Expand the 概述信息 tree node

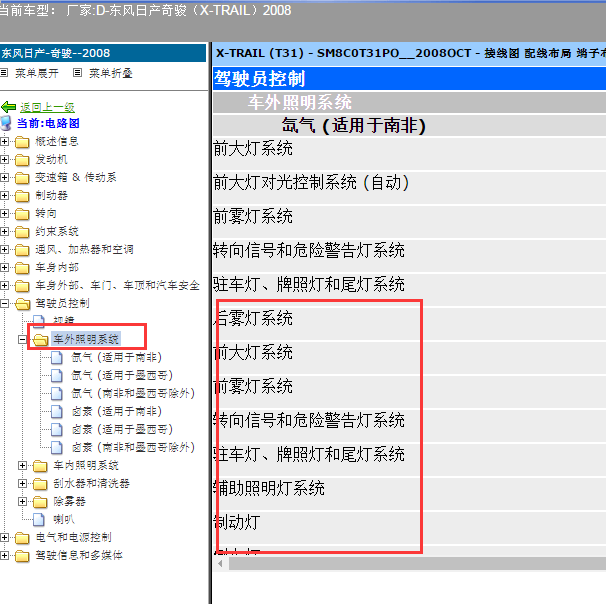coord(4,141)
